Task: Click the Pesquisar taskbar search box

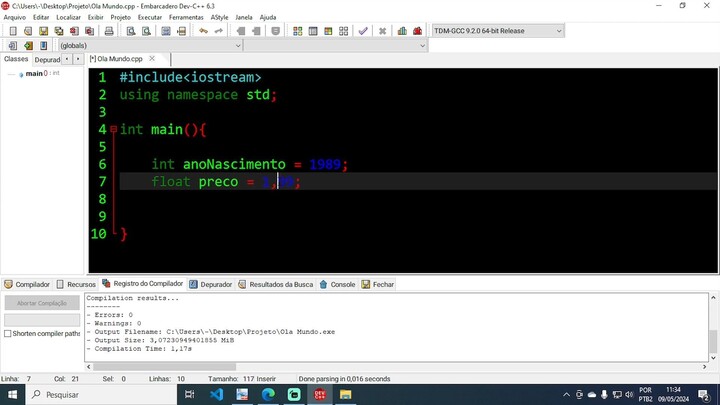Action: click(101, 394)
